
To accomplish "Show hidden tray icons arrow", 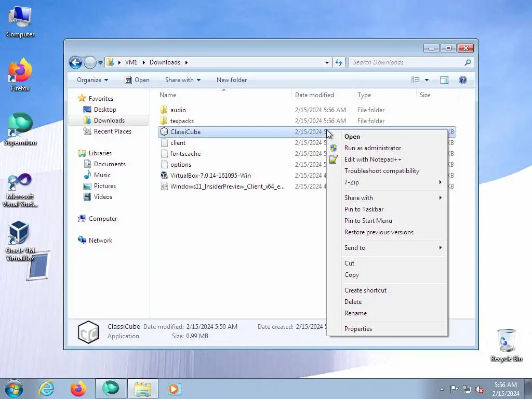I will click(442, 389).
